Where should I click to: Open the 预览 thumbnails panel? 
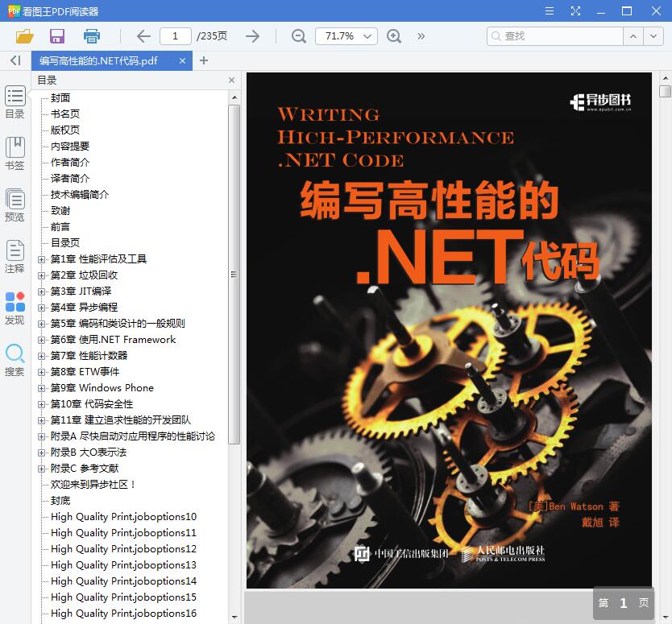coord(15,205)
